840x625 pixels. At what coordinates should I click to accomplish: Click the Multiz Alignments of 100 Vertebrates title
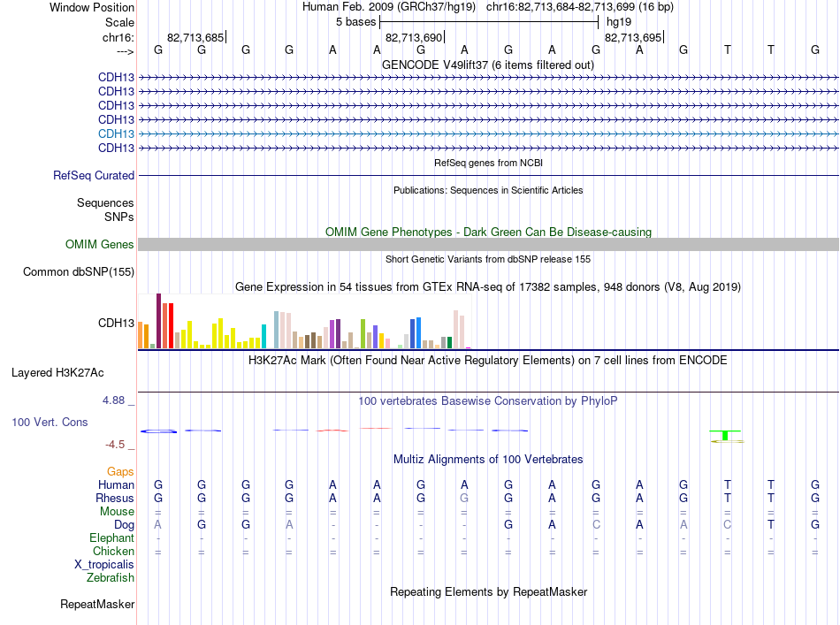(x=488, y=460)
